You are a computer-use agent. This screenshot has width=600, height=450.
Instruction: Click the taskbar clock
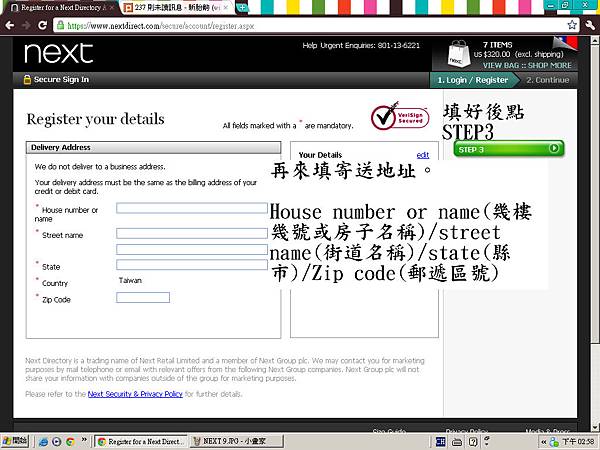[578, 442]
